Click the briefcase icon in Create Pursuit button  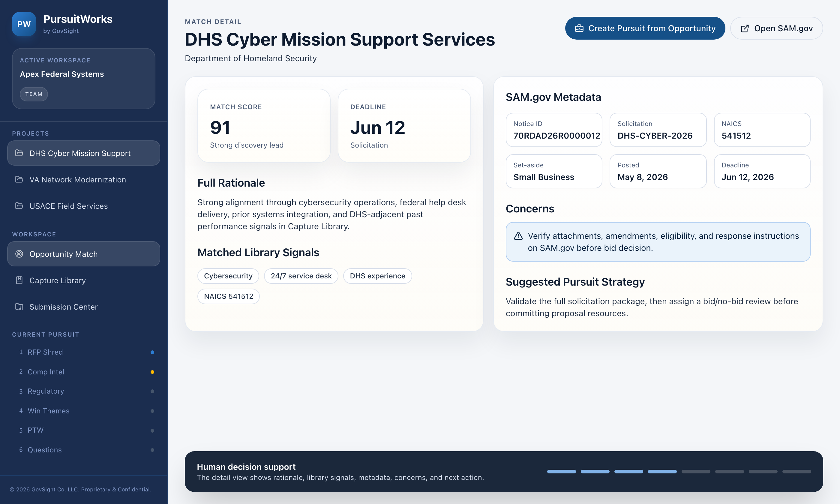click(579, 28)
